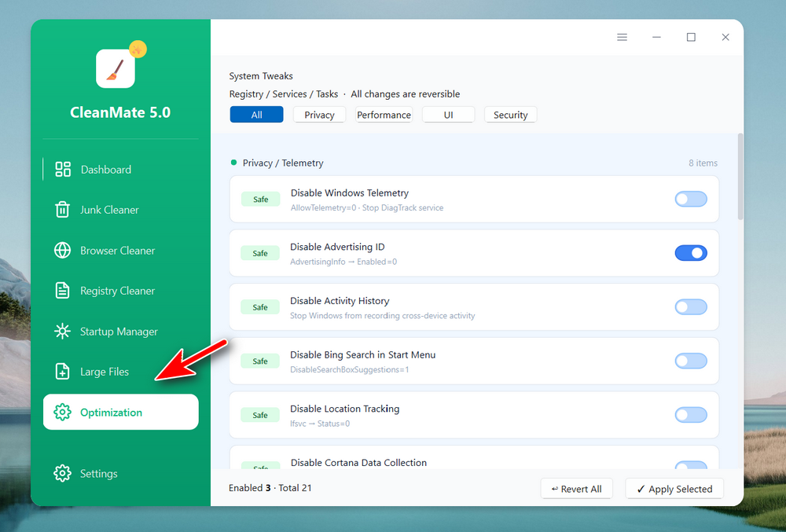Enable Disable Bing Search in Start Menu
The image size is (786, 532).
coord(690,361)
